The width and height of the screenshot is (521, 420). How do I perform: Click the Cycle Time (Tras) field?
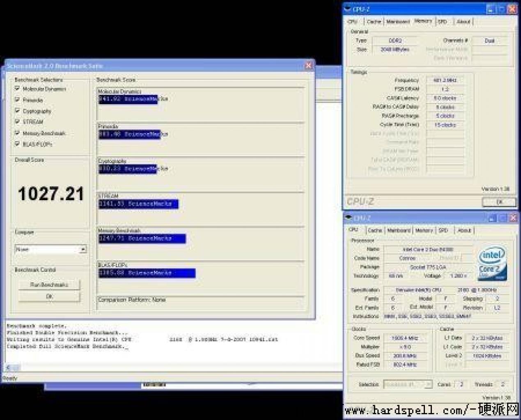445,125
